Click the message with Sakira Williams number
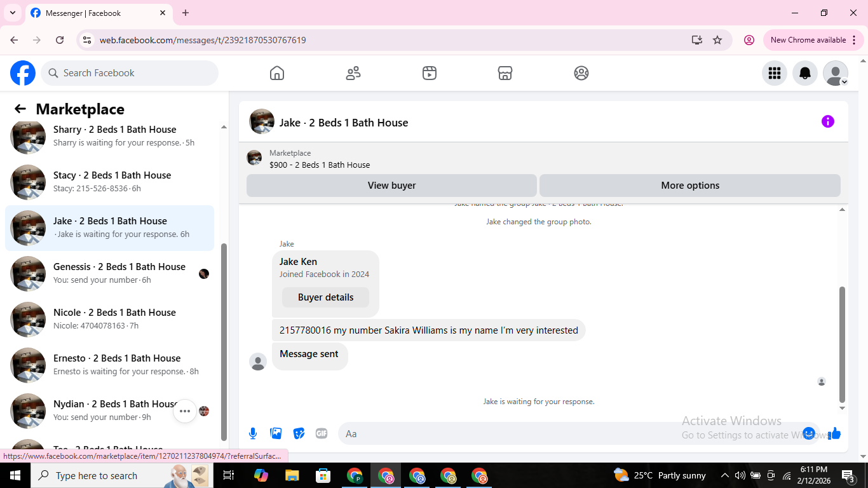 click(429, 330)
